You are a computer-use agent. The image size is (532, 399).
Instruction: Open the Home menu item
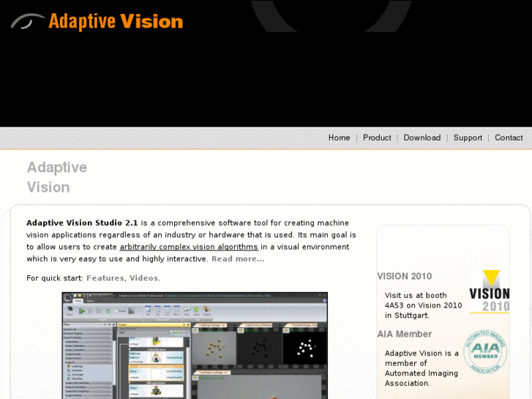tap(339, 138)
